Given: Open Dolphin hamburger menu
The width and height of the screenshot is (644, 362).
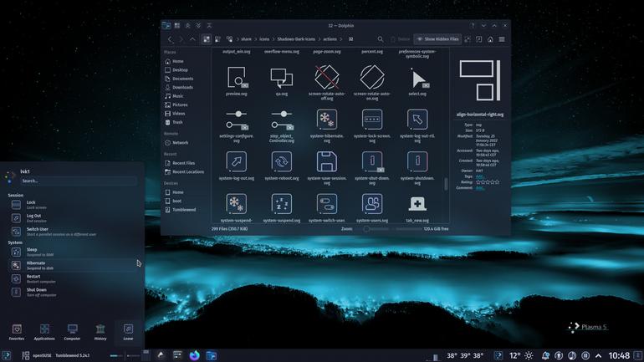Looking at the screenshot, I should point(502,39).
